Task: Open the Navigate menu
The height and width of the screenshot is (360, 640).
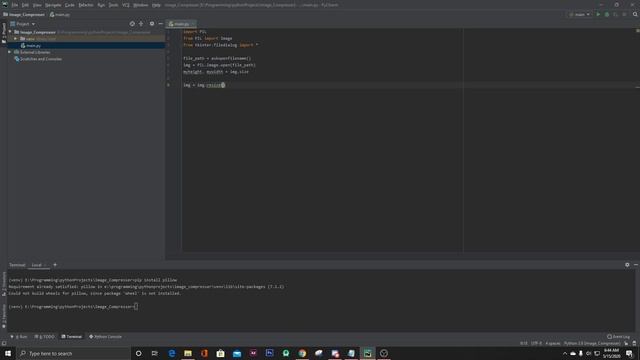Action: 53,5
